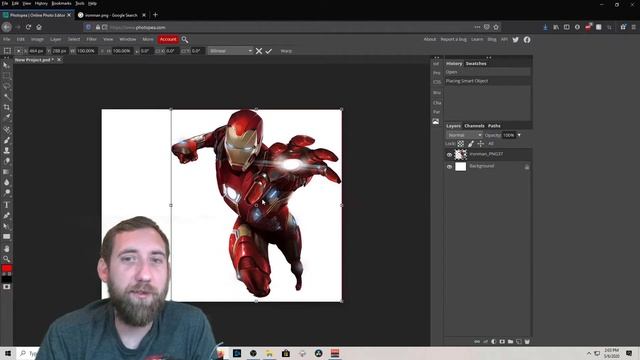
Task: Select the Rectangle Select tool
Action: coord(7,76)
